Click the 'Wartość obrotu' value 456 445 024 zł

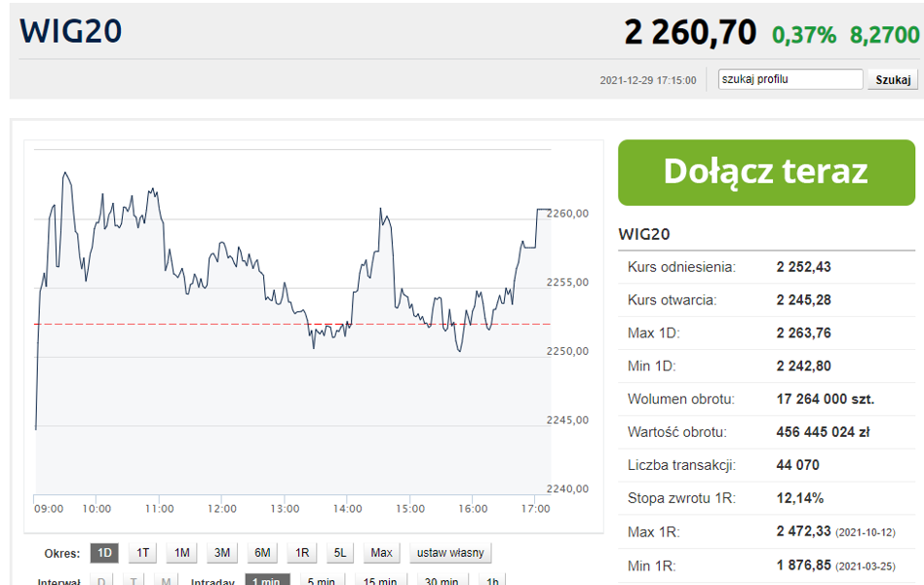(x=823, y=432)
